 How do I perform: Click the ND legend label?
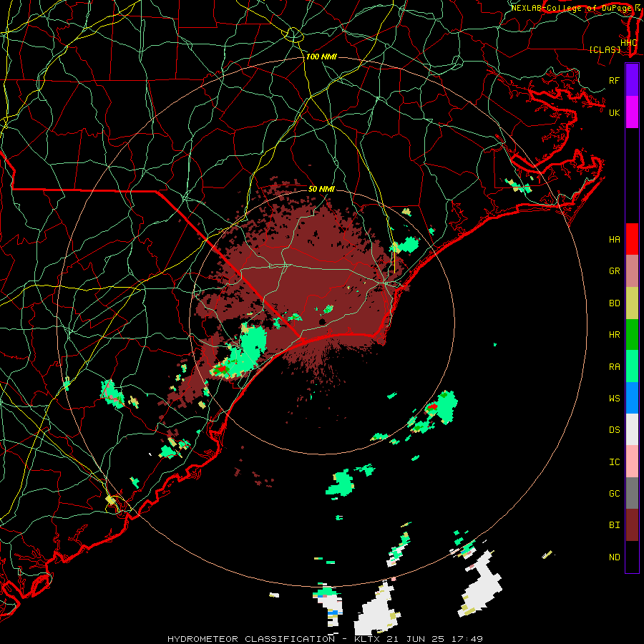(614, 557)
